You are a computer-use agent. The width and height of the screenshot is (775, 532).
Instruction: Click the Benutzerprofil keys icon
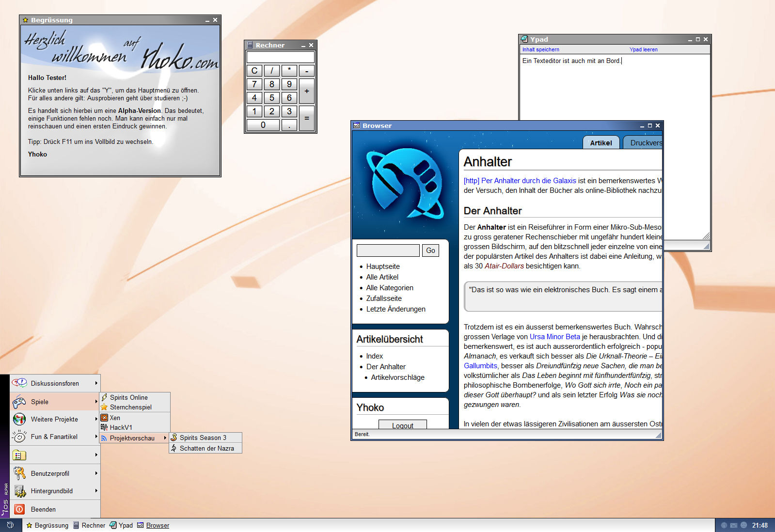(19, 473)
